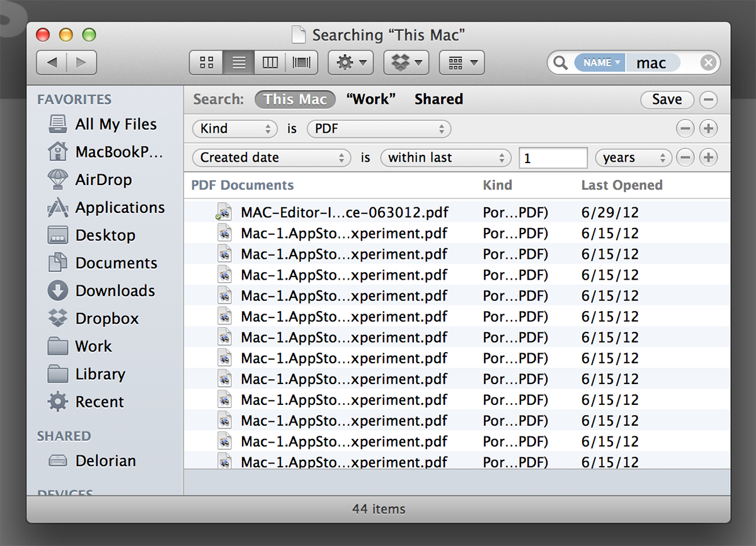Switch to list view

pos(239,63)
